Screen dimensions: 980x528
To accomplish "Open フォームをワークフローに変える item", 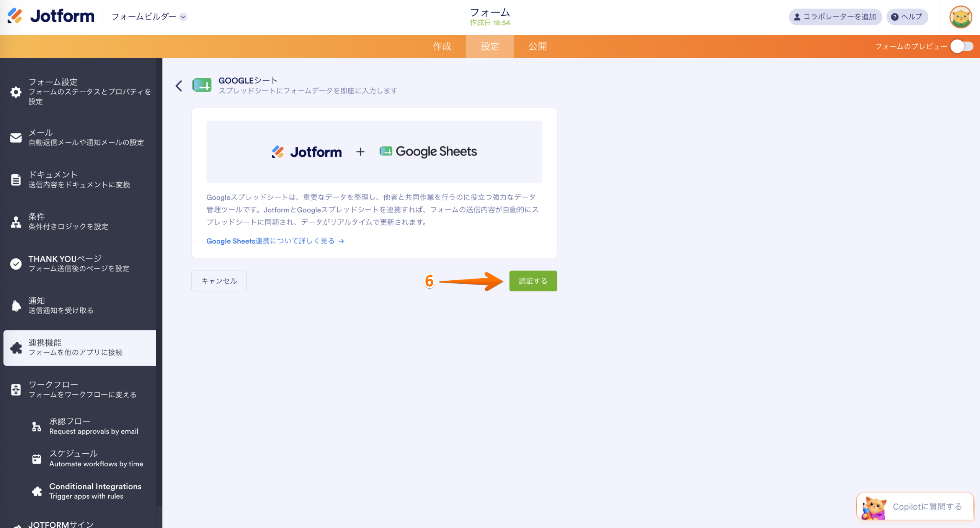I will [80, 389].
